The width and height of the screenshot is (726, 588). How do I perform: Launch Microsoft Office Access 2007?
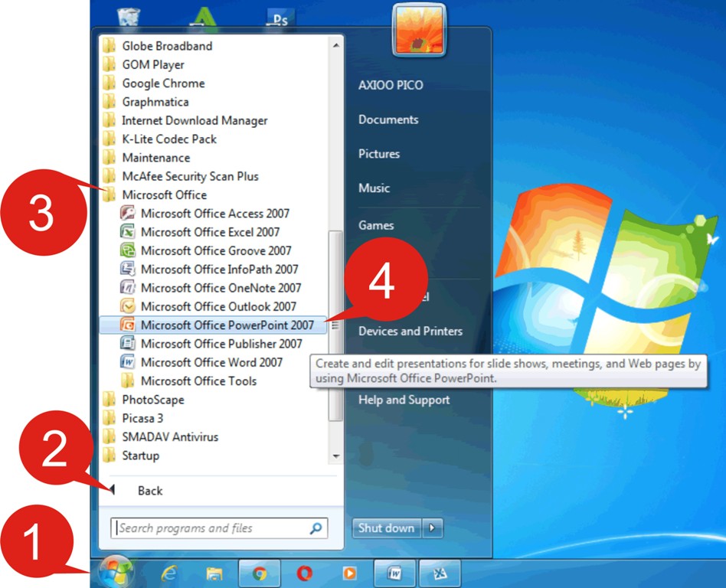pyautogui.click(x=204, y=214)
